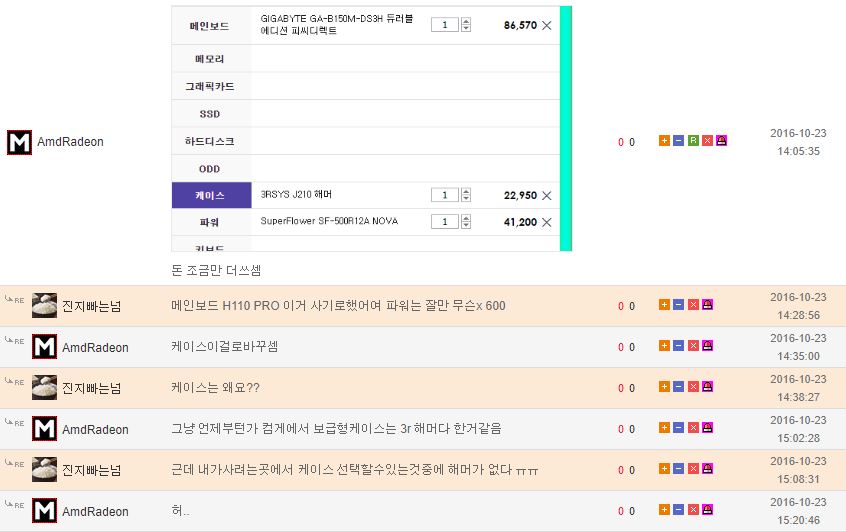Screen dimensions: 846x532
Task: Click the quantity field for 3RSYS J210 해머
Action: (445, 195)
